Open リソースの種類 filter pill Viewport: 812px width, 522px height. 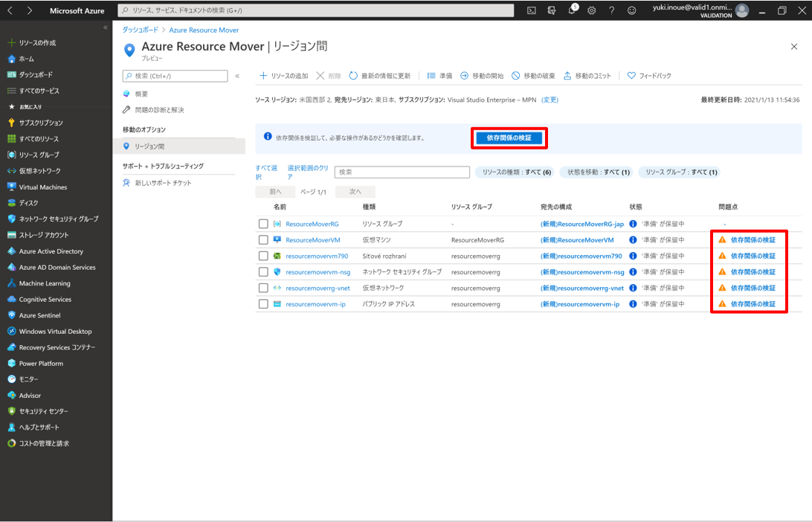(516, 173)
